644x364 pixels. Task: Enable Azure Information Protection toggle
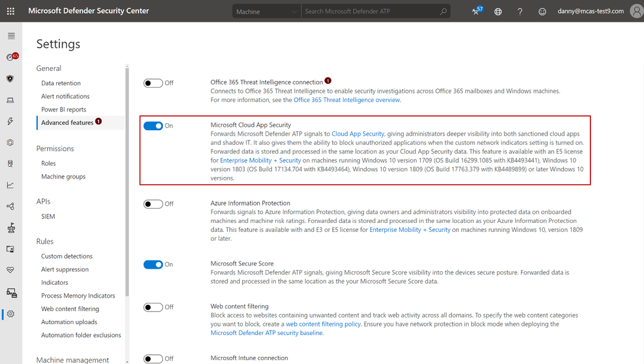click(153, 204)
